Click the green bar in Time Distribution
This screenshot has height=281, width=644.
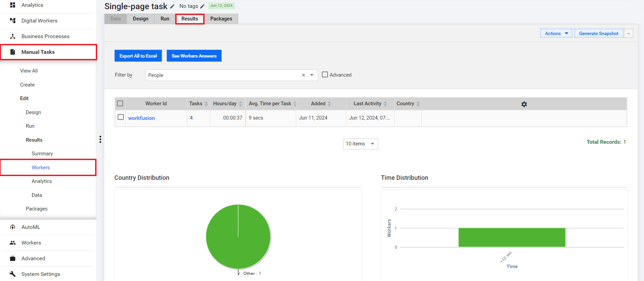click(x=512, y=237)
